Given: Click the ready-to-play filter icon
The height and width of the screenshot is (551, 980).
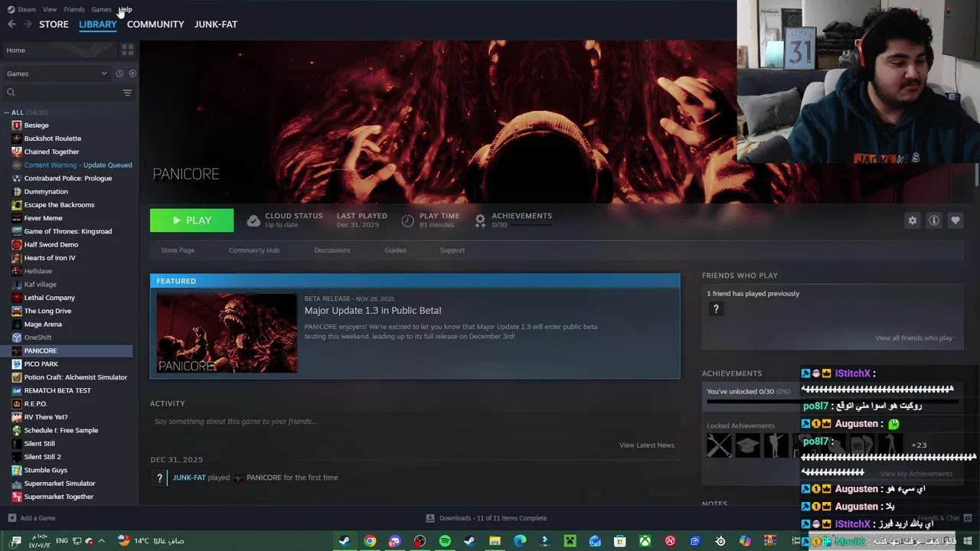Looking at the screenshot, I should [x=132, y=73].
